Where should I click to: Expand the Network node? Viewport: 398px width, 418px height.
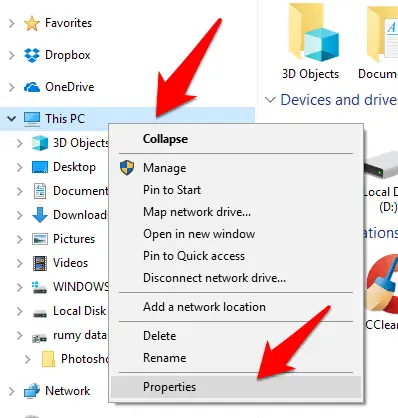coord(12,391)
